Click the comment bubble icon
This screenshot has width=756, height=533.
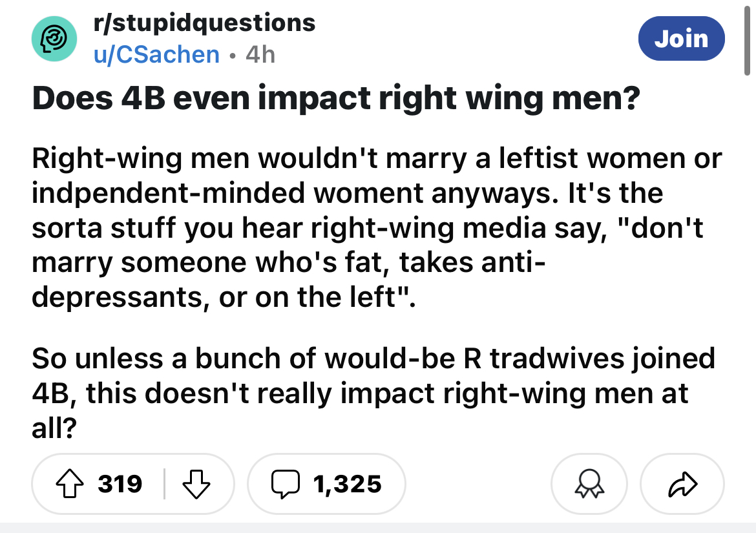click(284, 483)
